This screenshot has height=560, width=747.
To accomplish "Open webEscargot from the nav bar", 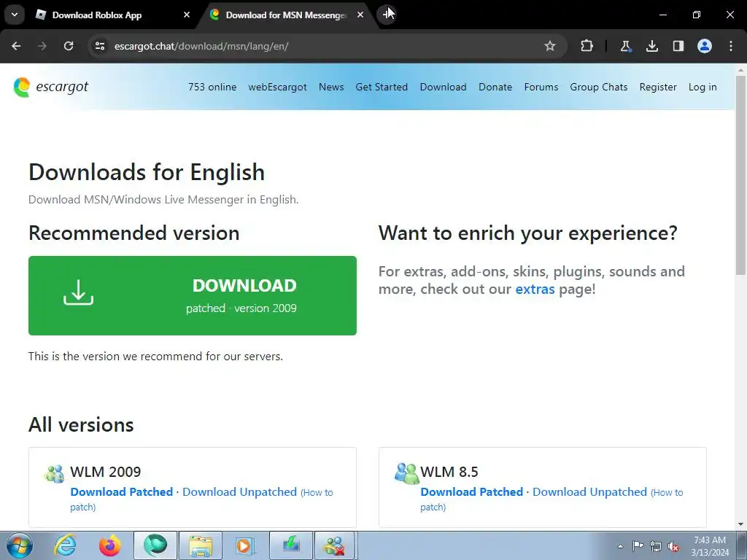I will pos(278,87).
